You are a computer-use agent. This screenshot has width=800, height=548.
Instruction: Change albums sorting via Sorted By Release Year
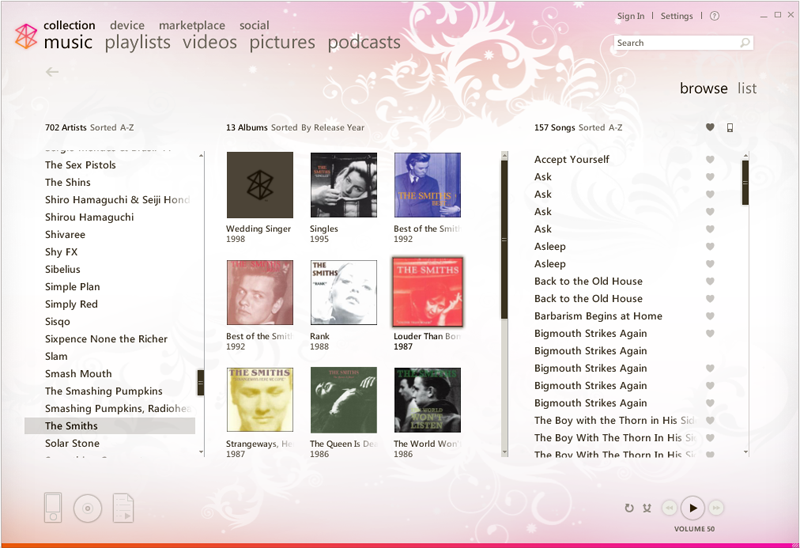click(317, 128)
